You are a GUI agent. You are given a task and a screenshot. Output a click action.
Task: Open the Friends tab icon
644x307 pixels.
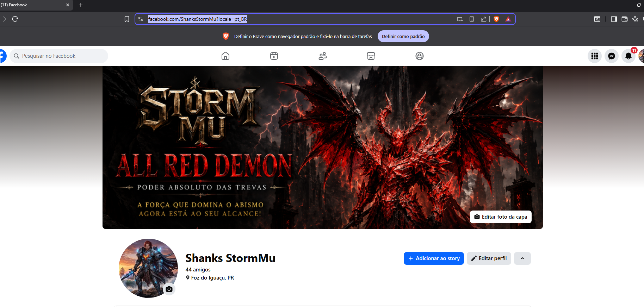click(323, 56)
